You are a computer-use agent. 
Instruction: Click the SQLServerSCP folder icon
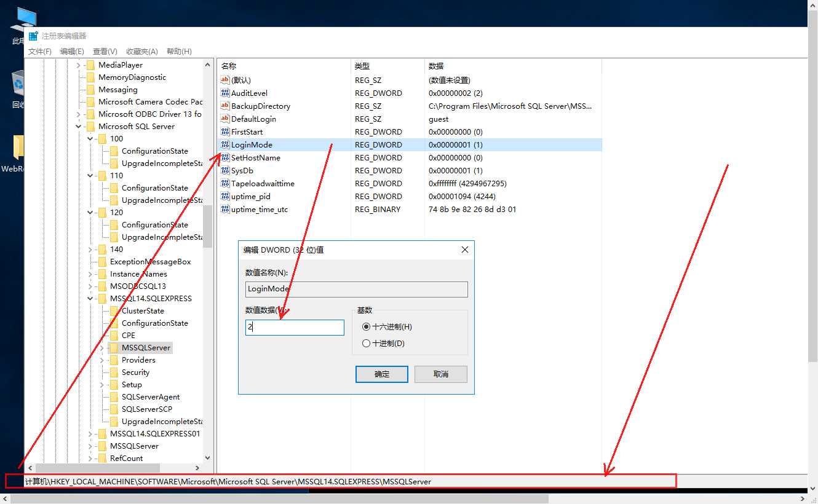coord(114,409)
